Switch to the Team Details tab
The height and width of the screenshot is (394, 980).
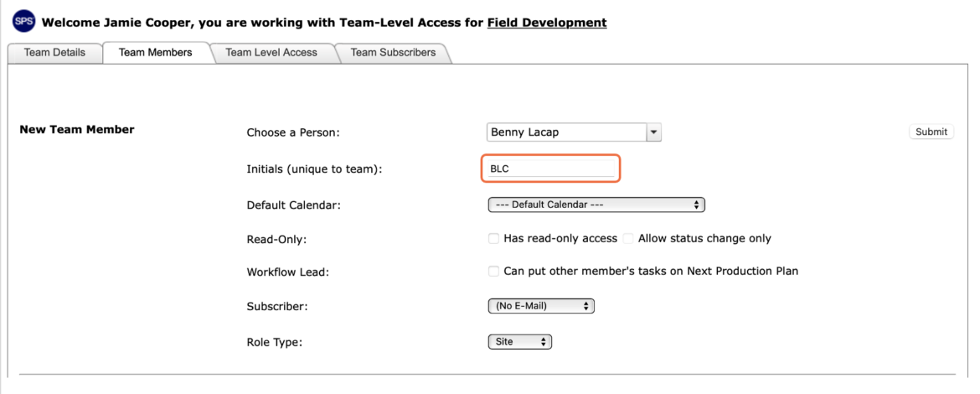pos(54,53)
